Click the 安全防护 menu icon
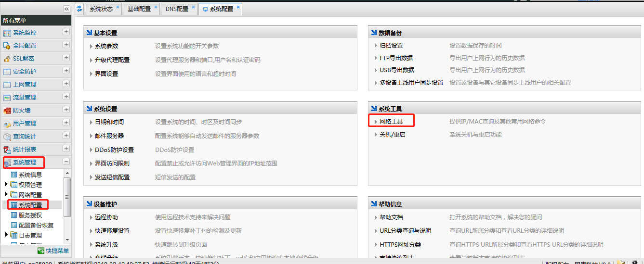644x264 pixels. 7,72
